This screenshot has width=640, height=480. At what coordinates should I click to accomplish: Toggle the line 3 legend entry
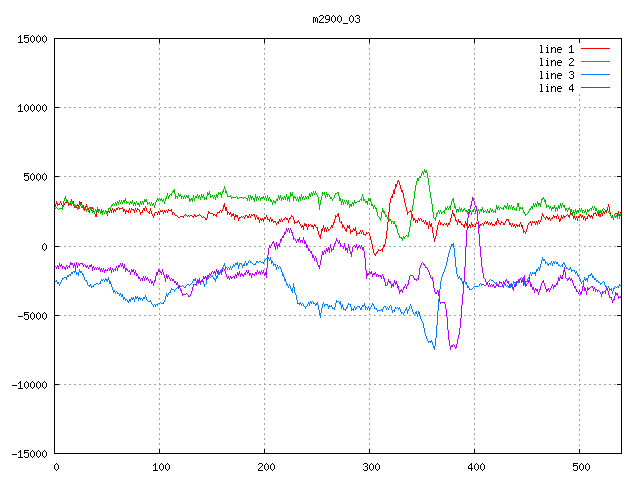click(558, 75)
